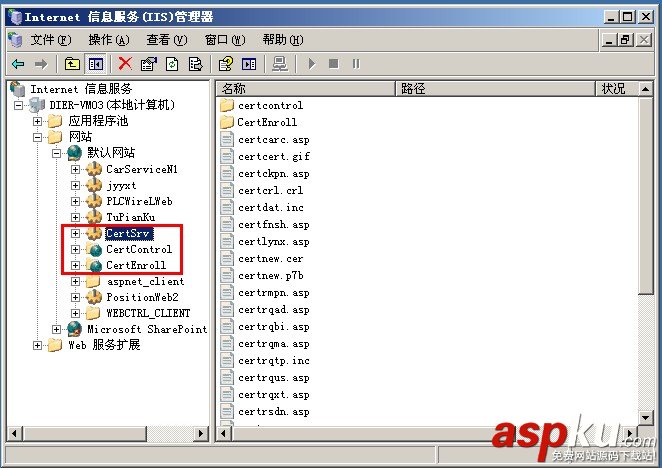Image resolution: width=662 pixels, height=468 pixels.
Task: Expand the PLCWireLWeb node
Action: (x=75, y=201)
